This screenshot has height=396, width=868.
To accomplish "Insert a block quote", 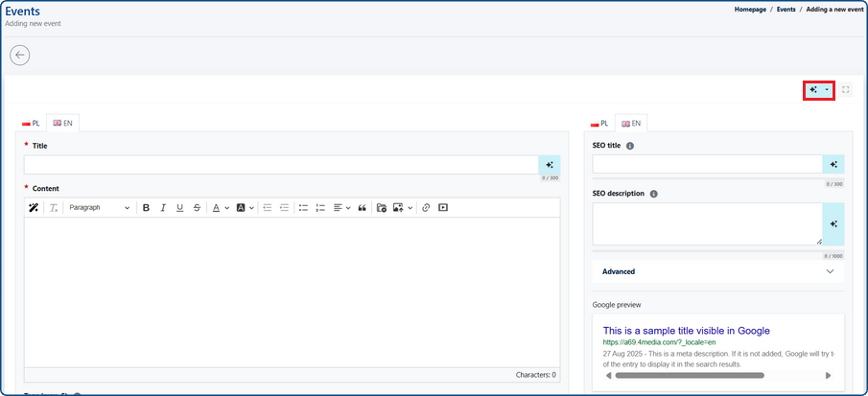I will coord(363,208).
